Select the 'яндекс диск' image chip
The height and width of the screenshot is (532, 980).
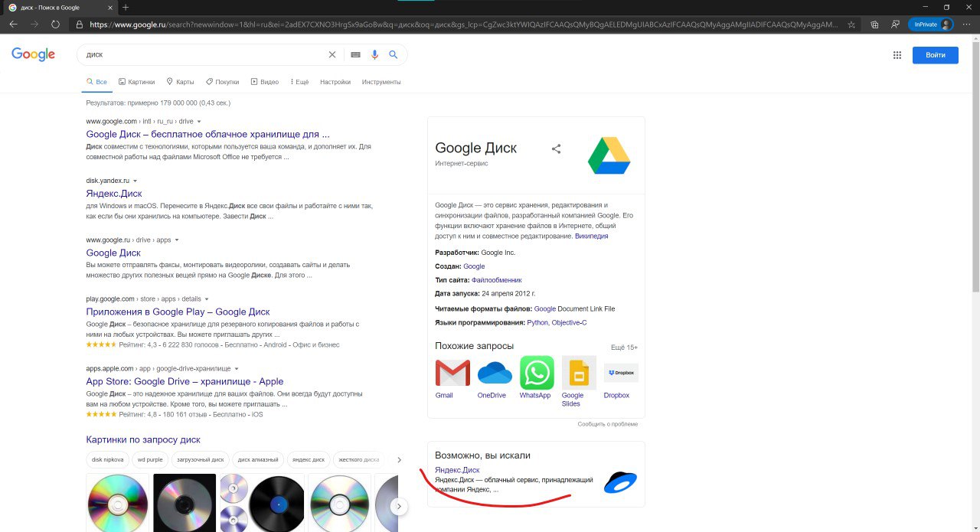[309, 460]
